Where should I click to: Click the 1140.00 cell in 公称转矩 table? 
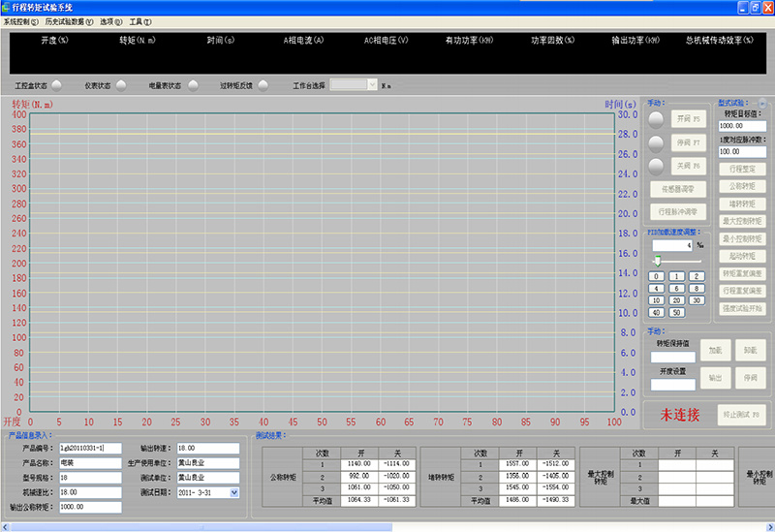pyautogui.click(x=359, y=464)
